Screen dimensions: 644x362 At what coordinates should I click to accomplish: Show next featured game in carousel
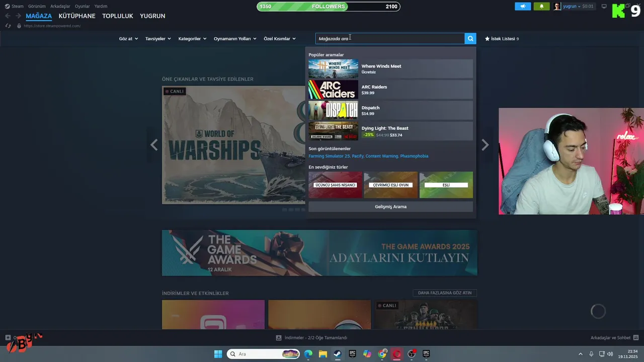485,145
